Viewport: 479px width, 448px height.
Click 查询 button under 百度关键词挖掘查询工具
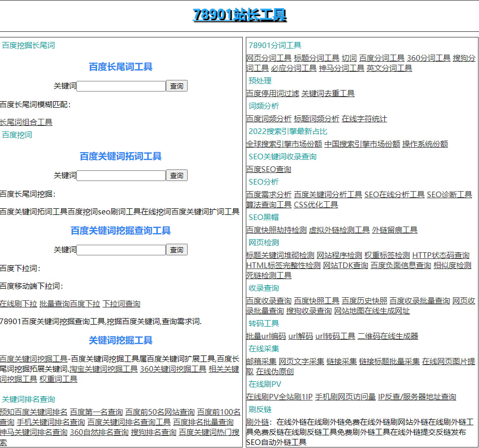point(177,250)
